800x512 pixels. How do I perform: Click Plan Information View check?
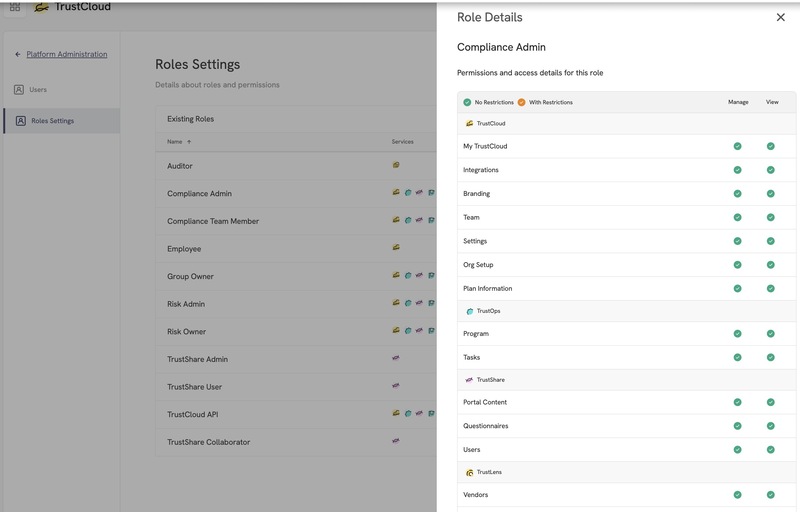point(770,289)
